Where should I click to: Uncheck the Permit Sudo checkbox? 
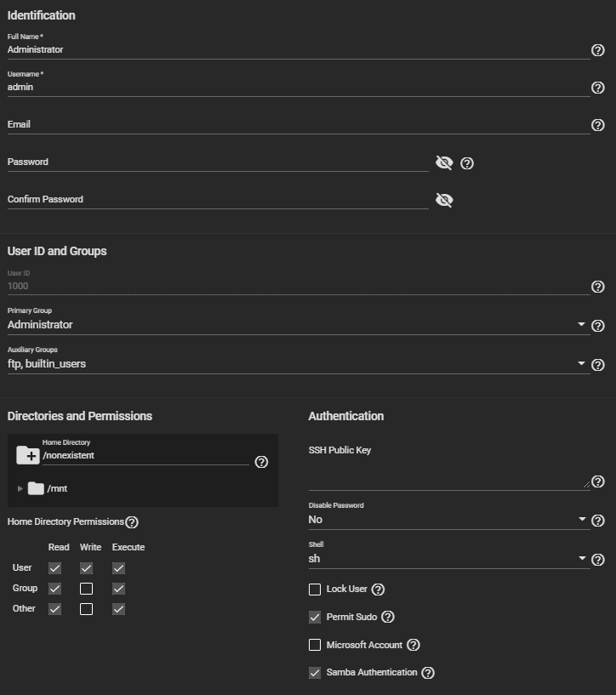coord(315,617)
